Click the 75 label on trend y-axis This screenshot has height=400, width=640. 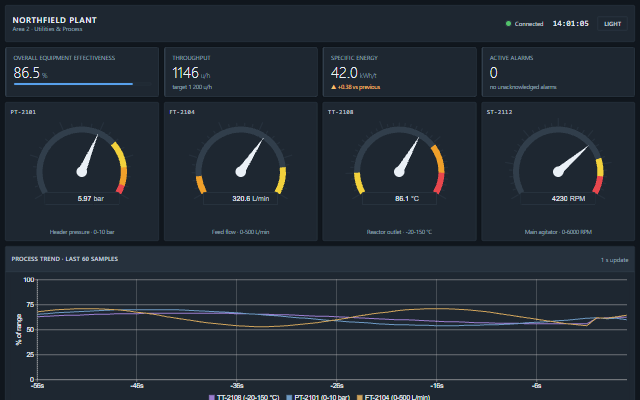pyautogui.click(x=30, y=304)
